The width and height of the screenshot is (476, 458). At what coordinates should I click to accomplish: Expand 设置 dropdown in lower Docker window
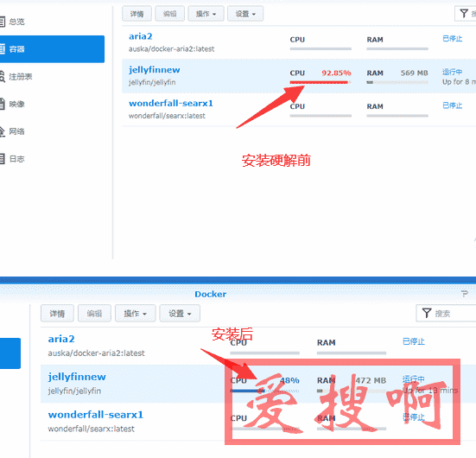pyautogui.click(x=180, y=314)
